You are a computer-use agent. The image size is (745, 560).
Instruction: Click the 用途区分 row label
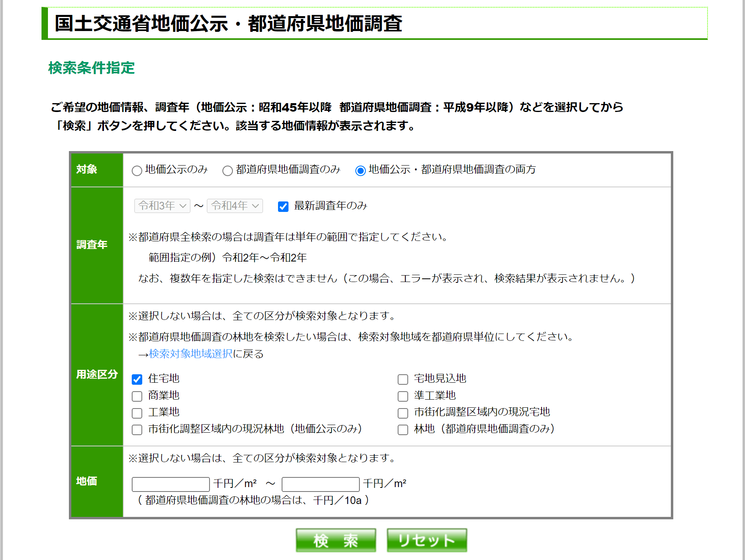point(97,374)
